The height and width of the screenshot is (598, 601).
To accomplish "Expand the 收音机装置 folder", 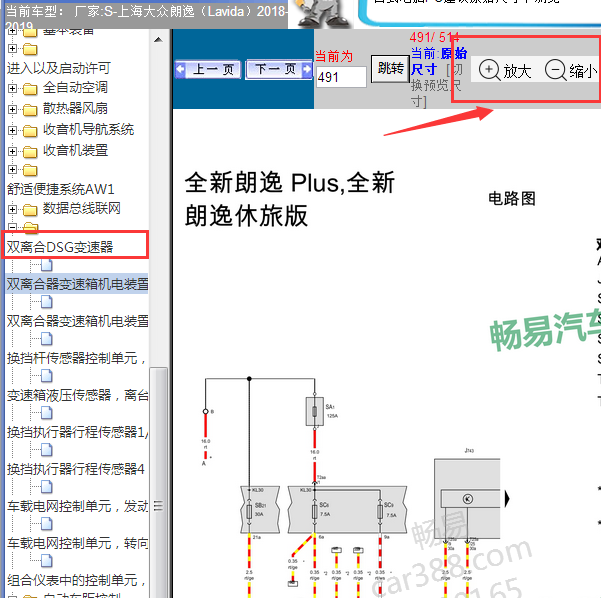I will [12, 151].
